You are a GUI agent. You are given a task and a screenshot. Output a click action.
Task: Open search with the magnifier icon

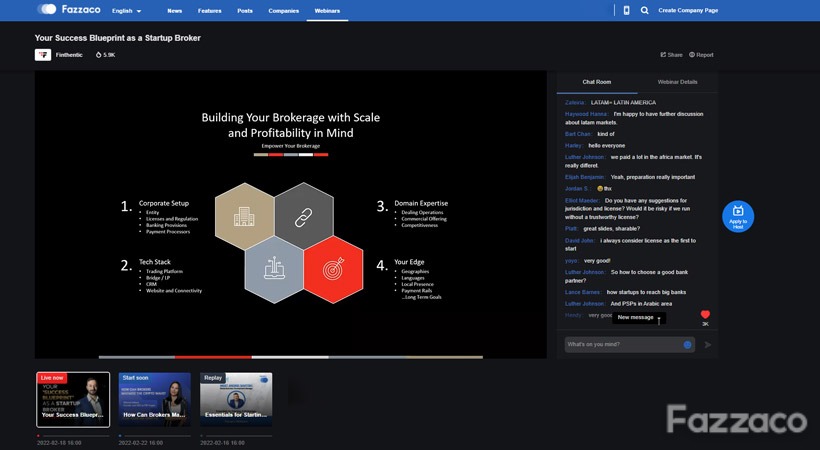point(645,10)
